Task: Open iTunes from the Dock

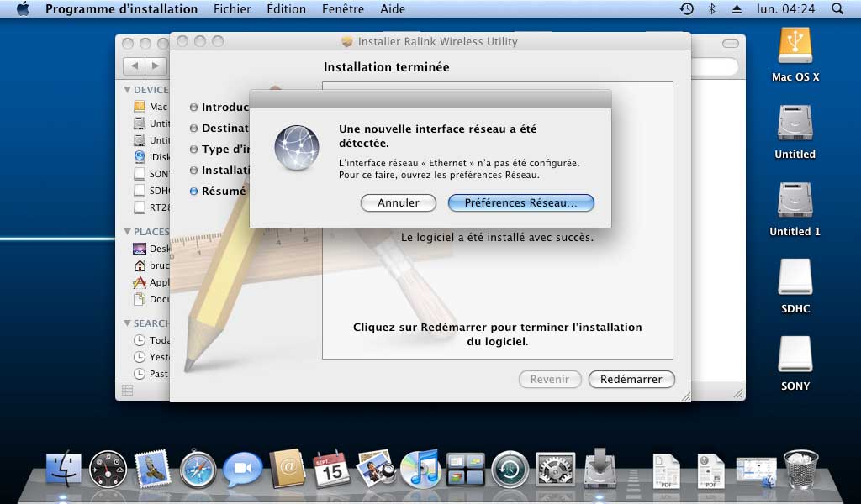Action: (x=420, y=469)
